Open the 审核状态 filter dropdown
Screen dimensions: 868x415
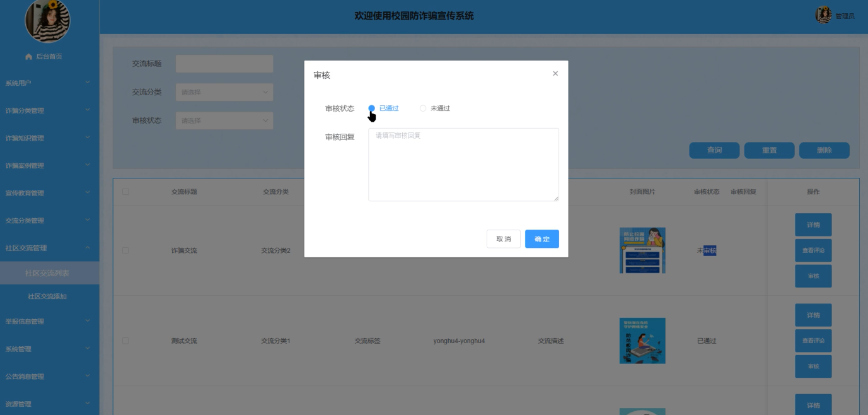pyautogui.click(x=224, y=120)
